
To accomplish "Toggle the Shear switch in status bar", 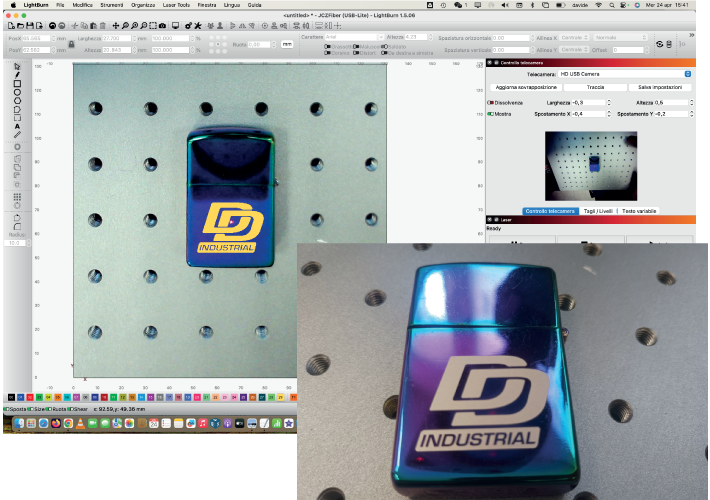I will point(71,409).
